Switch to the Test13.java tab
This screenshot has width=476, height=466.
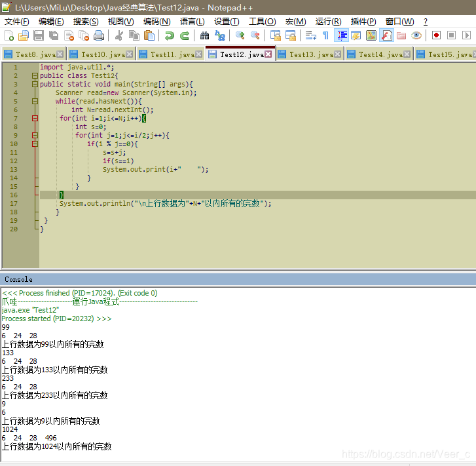[309, 54]
